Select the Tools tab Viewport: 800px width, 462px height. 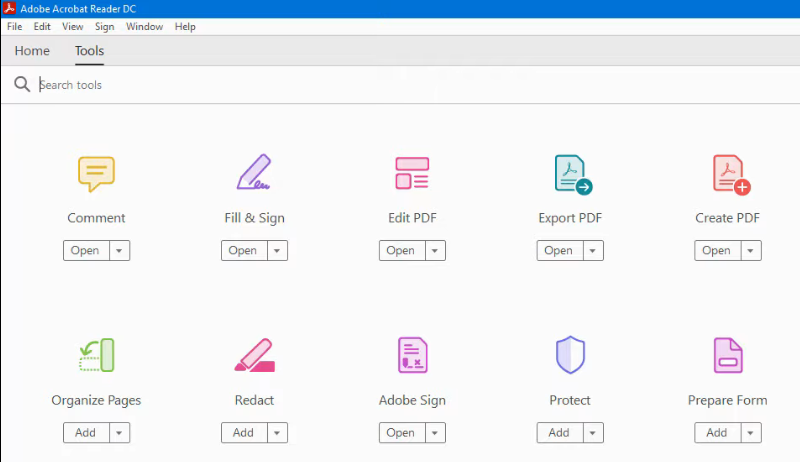click(x=89, y=50)
